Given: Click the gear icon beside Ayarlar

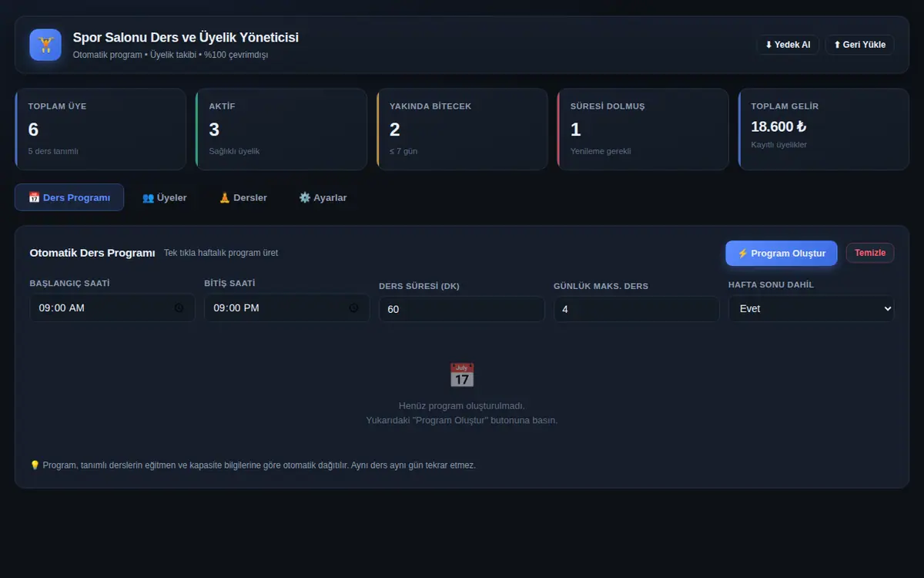Looking at the screenshot, I should pyautogui.click(x=305, y=197).
